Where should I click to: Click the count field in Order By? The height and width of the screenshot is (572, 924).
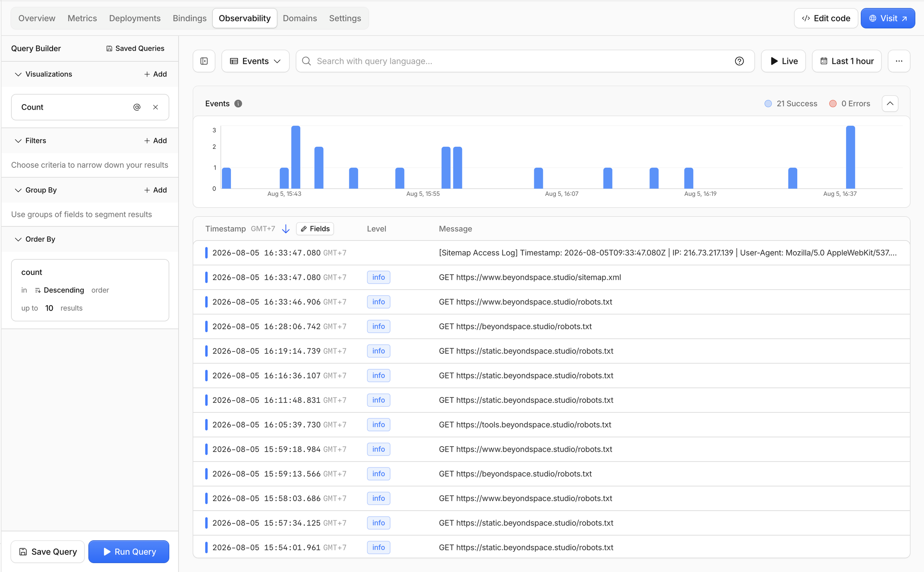[32, 272]
